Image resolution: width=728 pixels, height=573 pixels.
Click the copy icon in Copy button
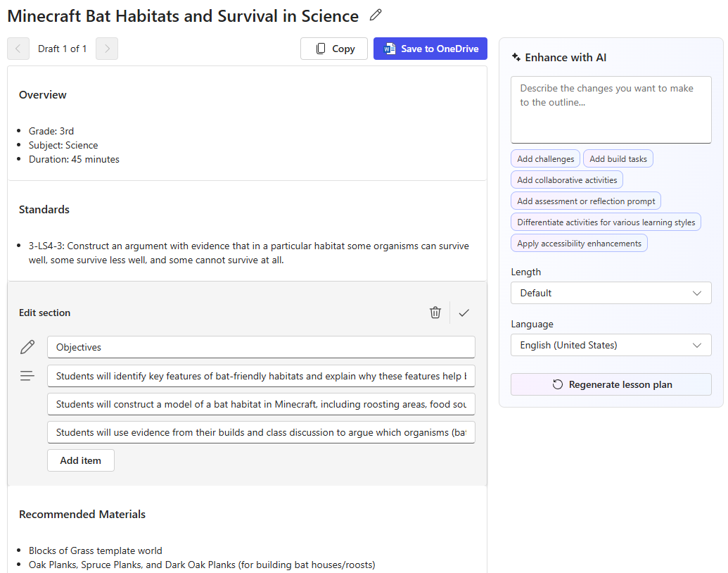(321, 49)
